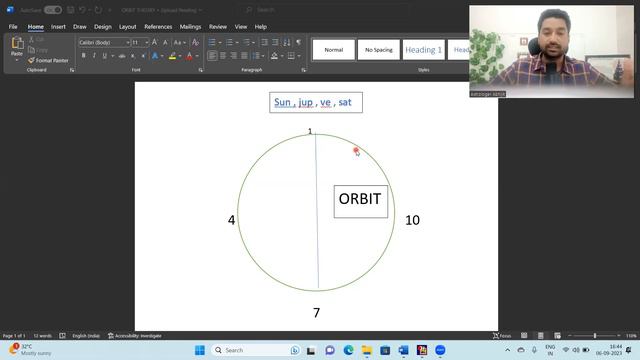The height and width of the screenshot is (360, 640).
Task: Toggle Italic formatting
Action: [94, 56]
